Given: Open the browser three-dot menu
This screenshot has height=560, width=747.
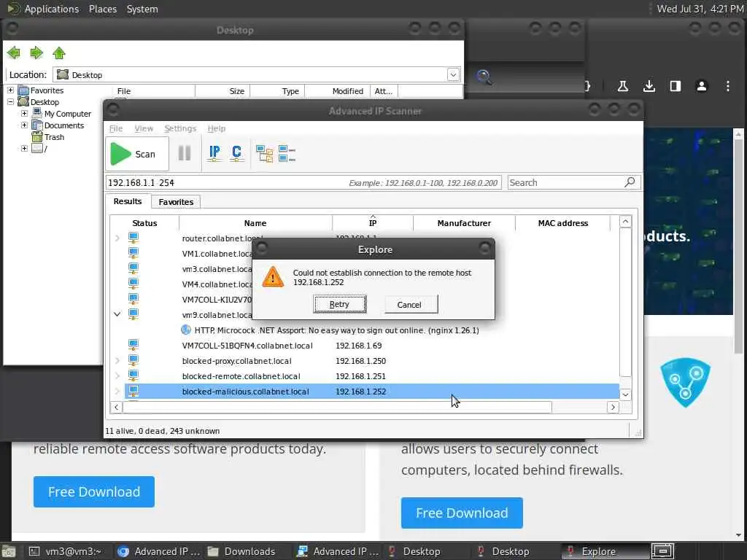Looking at the screenshot, I should point(727,86).
